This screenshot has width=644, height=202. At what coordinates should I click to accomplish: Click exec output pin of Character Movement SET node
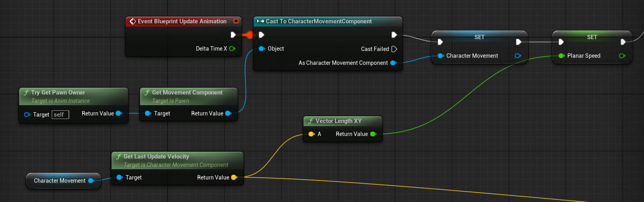(519, 42)
